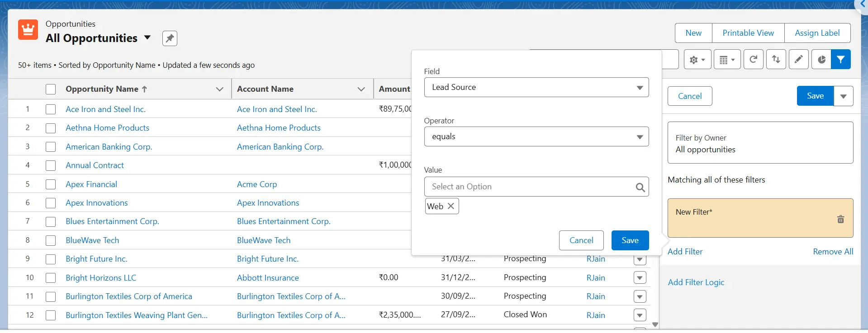Screen dimensions: 868x333
Task: Open Annual Contract opportunity
Action: point(95,165)
